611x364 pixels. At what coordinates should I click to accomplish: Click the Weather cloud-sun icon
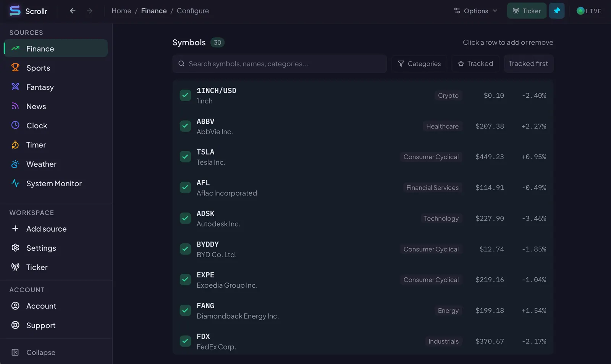(x=15, y=164)
